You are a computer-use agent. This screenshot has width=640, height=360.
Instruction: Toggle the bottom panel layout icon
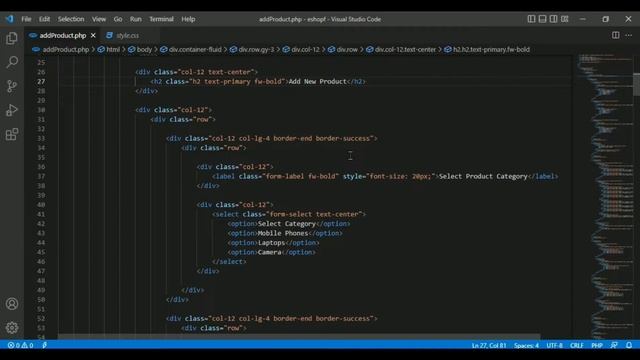coord(542,19)
